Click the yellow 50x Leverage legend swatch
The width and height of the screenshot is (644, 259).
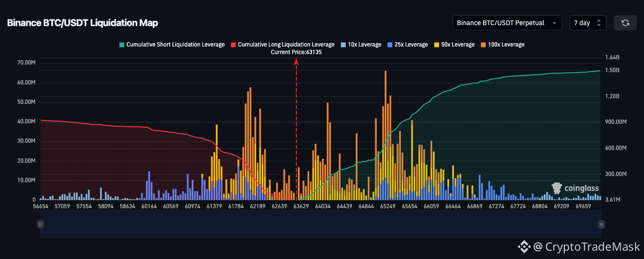(436, 45)
